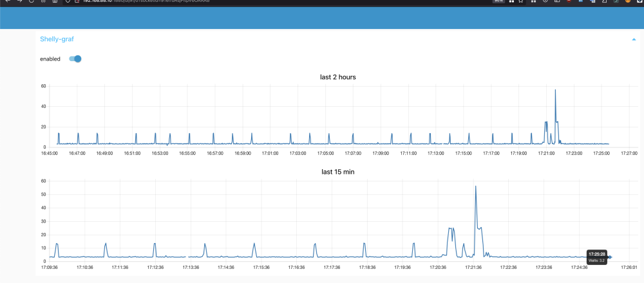
Task: Click the 17:15:00 axis label
Action: [464, 153]
